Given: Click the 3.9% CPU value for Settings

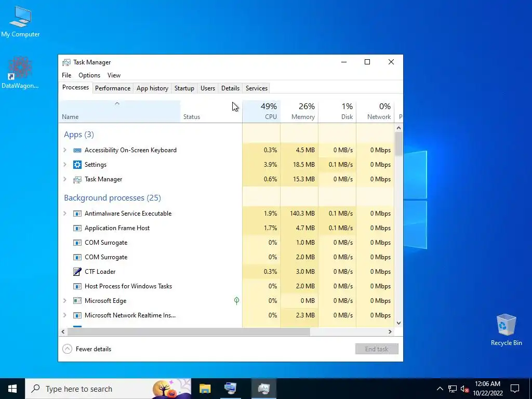Looking at the screenshot, I should (270, 165).
